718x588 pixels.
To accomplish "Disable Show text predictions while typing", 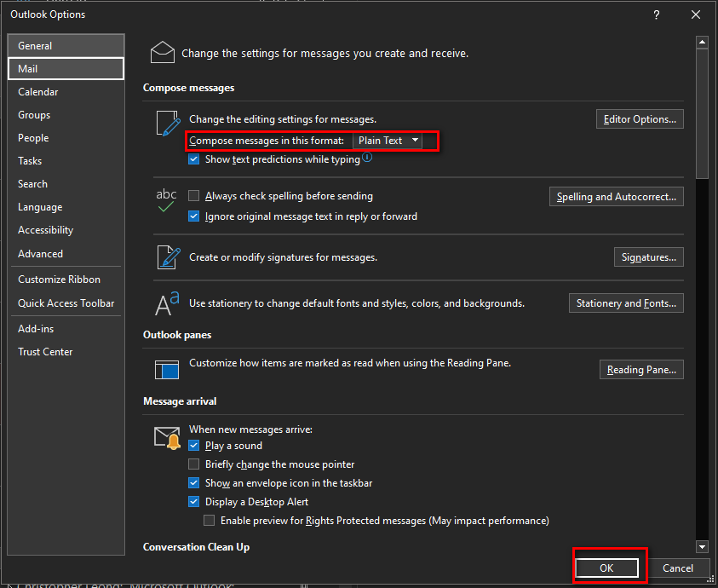I will coord(193,159).
